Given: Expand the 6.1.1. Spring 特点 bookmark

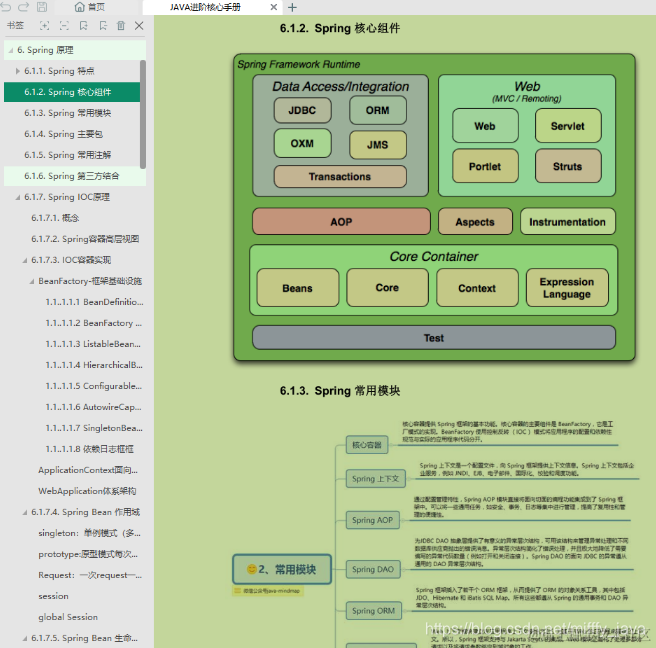Looking at the screenshot, I should tap(18, 71).
